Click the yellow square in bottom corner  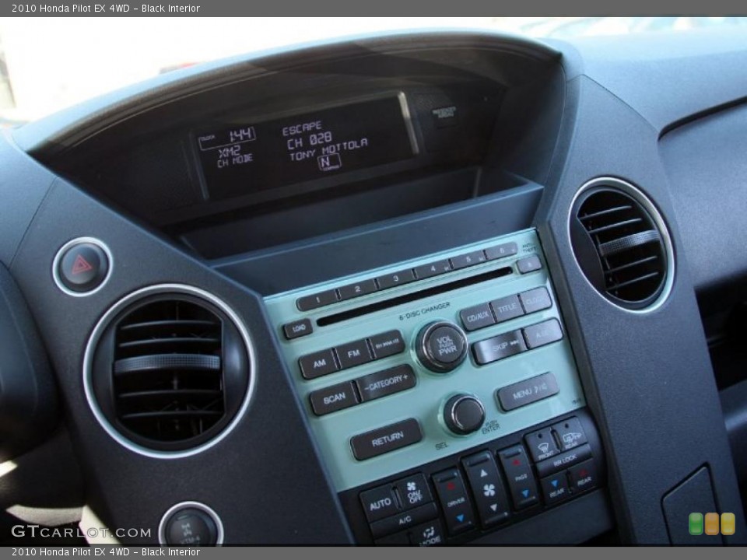[728, 523]
